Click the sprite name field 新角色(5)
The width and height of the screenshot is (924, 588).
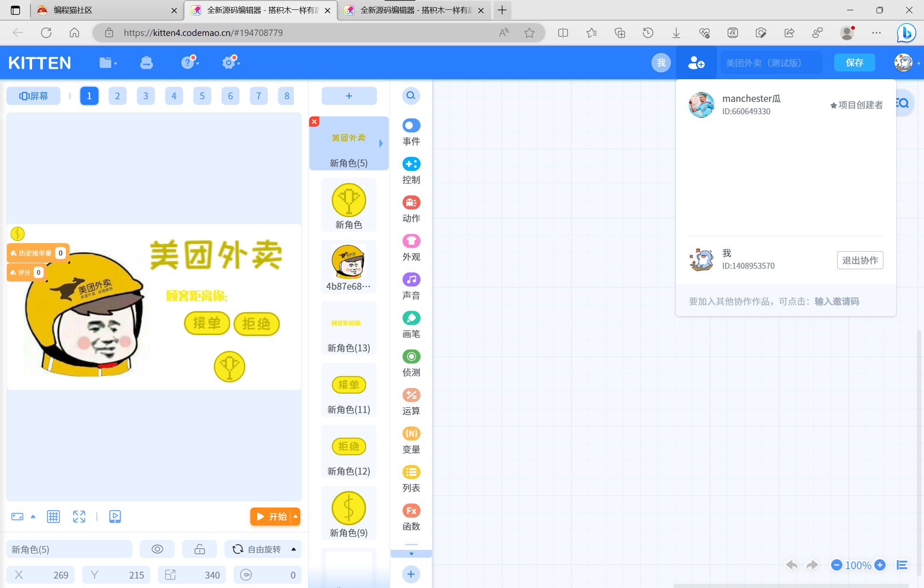tap(69, 549)
